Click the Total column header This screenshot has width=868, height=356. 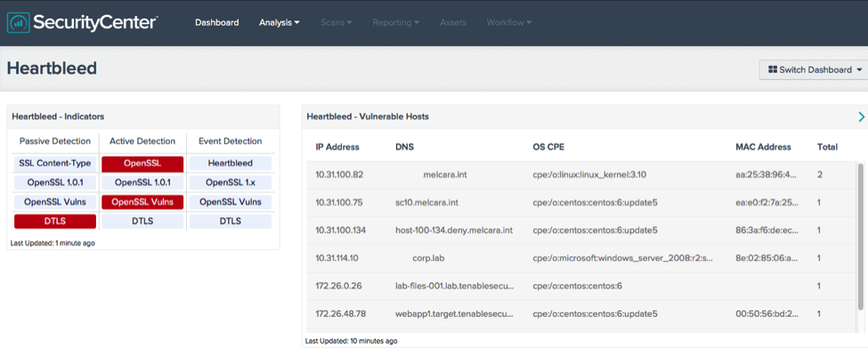click(827, 147)
